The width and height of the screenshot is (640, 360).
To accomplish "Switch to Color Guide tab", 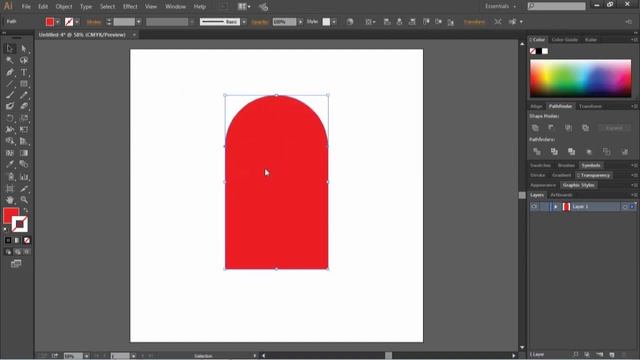I will tap(565, 40).
